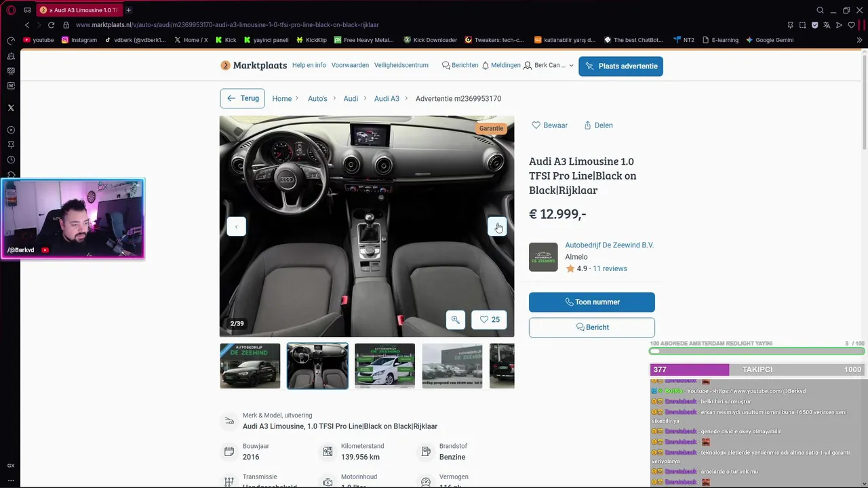Open the GX Control speedometer in sidebar
868x488 pixels.
coord(11,40)
